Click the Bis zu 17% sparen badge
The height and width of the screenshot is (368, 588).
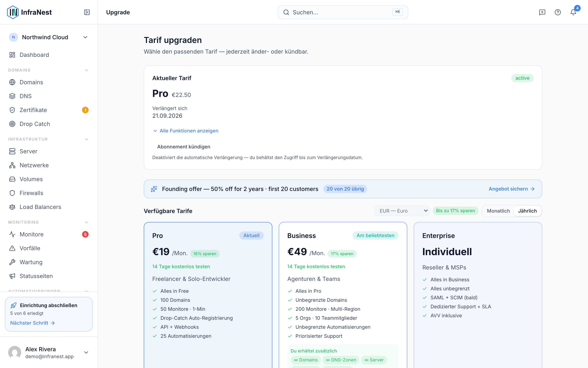455,211
